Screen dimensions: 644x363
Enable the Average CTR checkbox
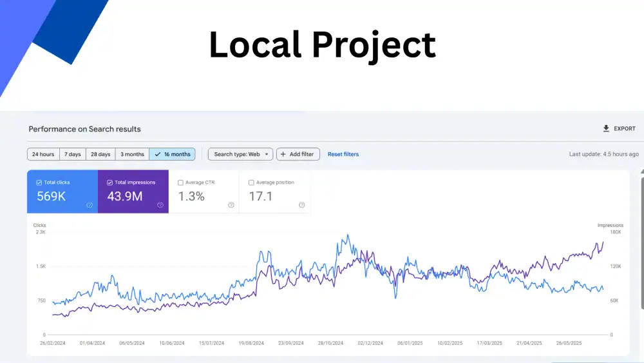click(180, 182)
